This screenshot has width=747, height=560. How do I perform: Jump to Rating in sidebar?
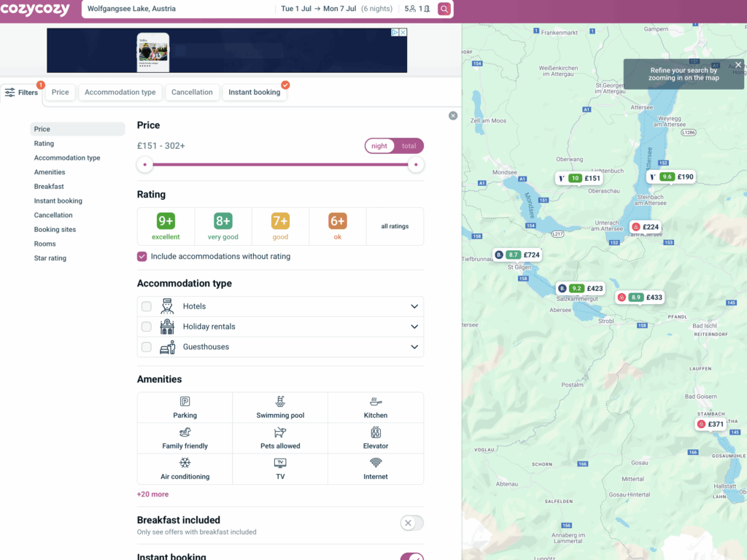click(x=44, y=144)
